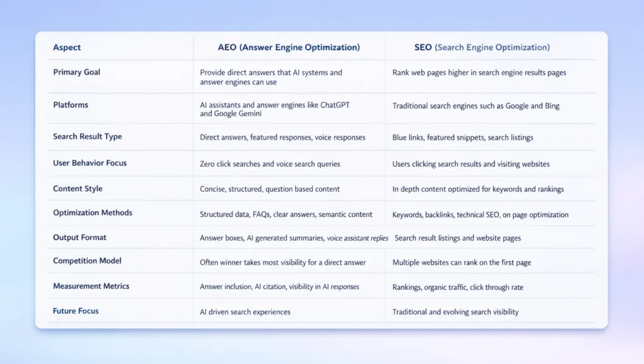Click 'Direct answers, featured responses, voice responses'
644x364 pixels.
(x=282, y=138)
